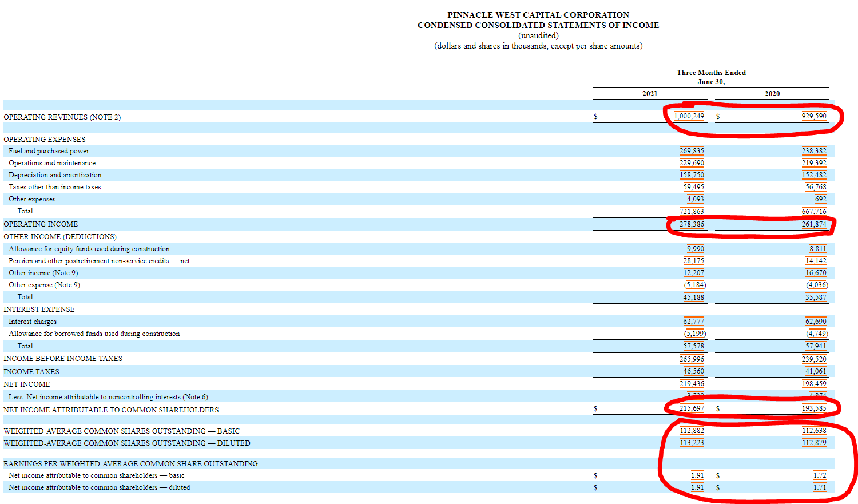Click the other expenses value 692
Screen dimensions: 858x504
tap(821, 199)
